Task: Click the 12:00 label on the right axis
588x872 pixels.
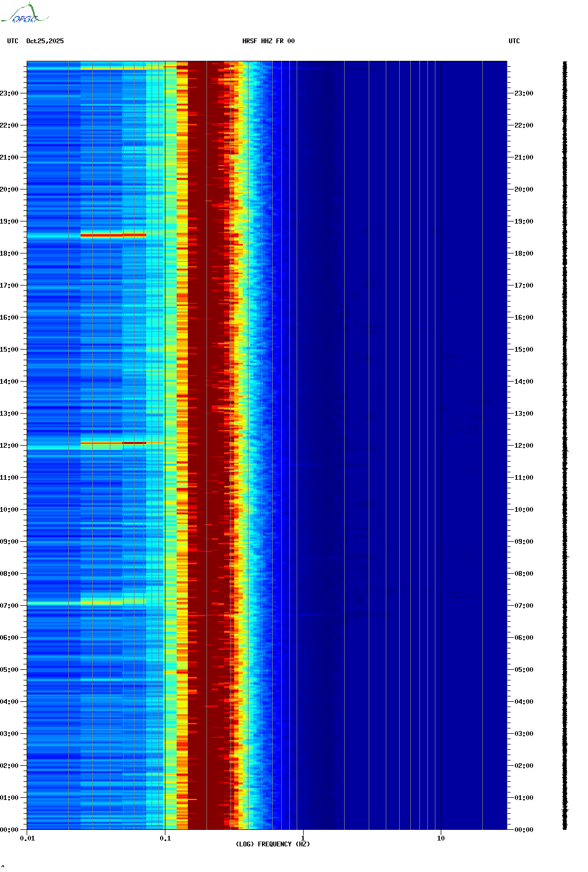Action: [x=524, y=446]
